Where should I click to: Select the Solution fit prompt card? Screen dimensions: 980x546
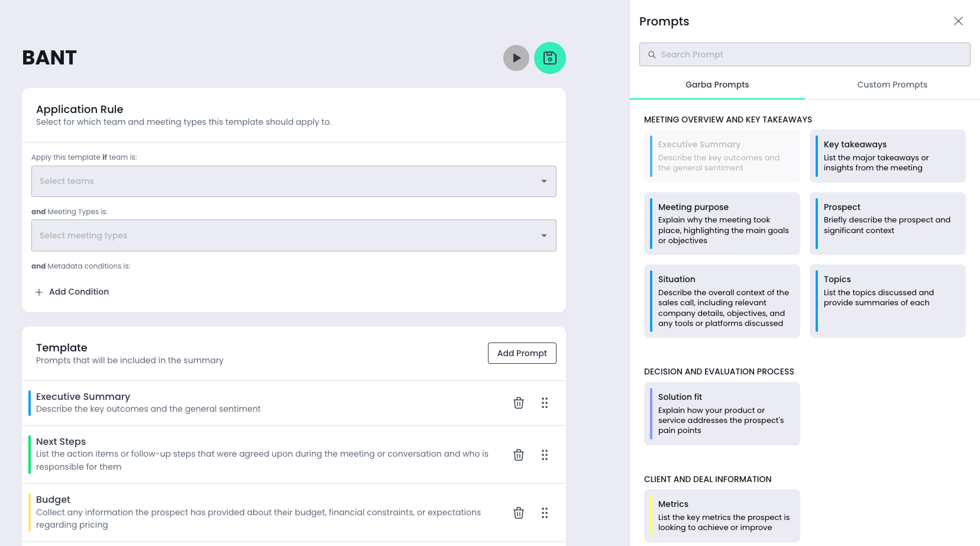(722, 413)
